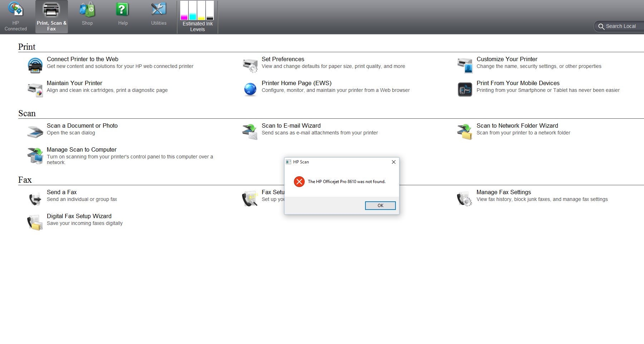Open the Manage Scan to Computer link
Screen dimensions: 644x344
(x=82, y=150)
